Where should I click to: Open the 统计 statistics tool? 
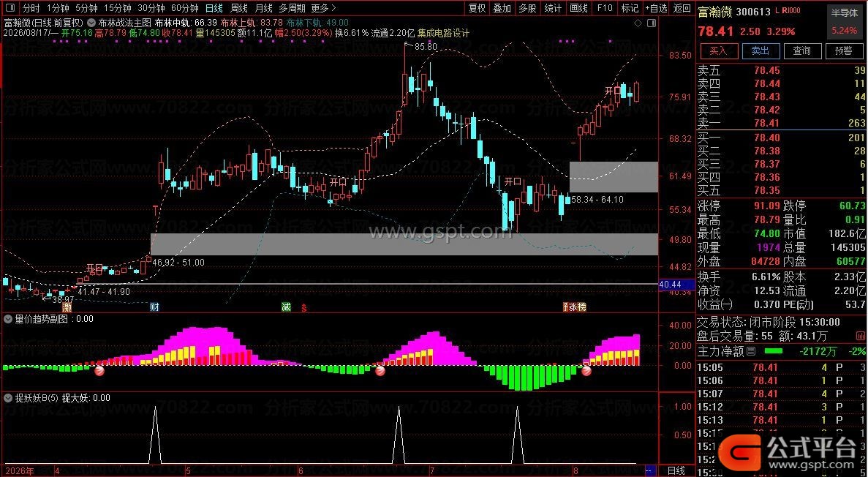tap(553, 8)
